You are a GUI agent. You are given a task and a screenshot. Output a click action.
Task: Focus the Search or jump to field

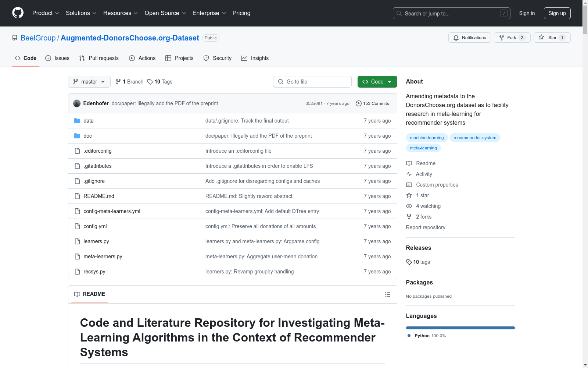(x=452, y=13)
